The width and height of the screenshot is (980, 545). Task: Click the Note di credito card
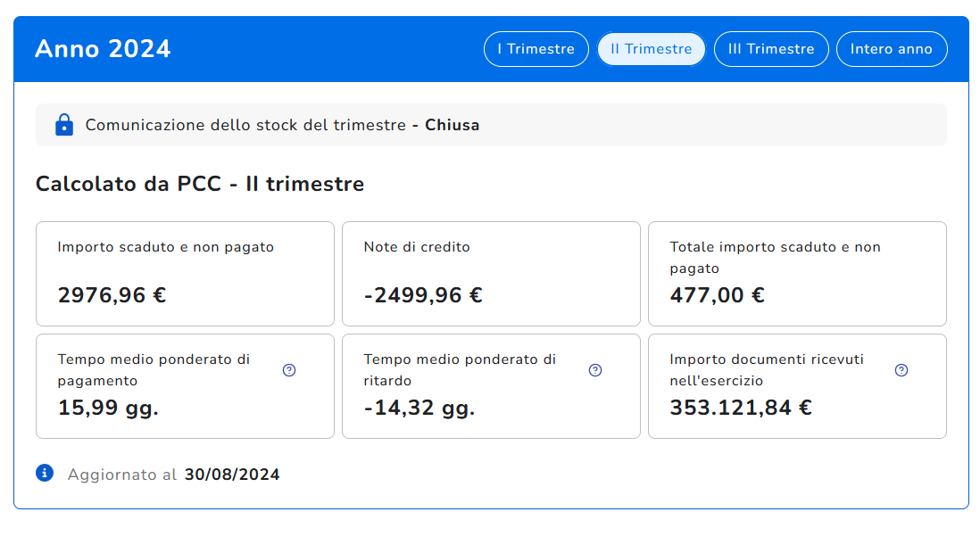491,273
